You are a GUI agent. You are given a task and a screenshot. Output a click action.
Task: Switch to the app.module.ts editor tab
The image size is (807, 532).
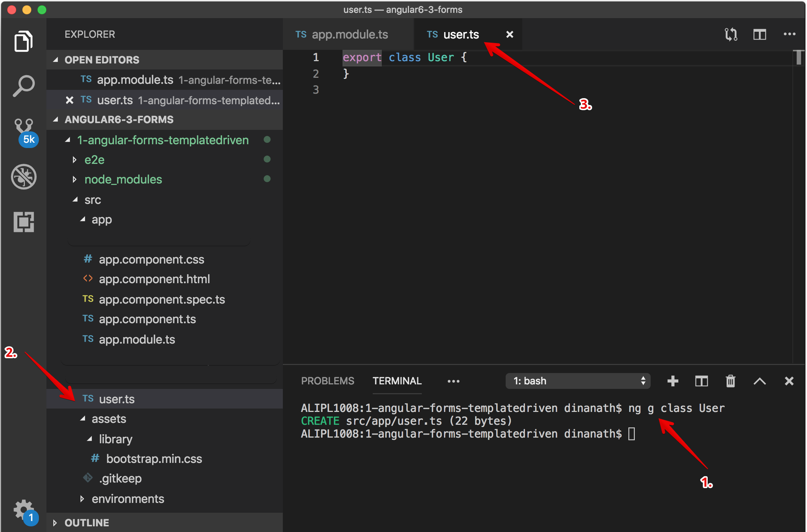click(x=349, y=34)
